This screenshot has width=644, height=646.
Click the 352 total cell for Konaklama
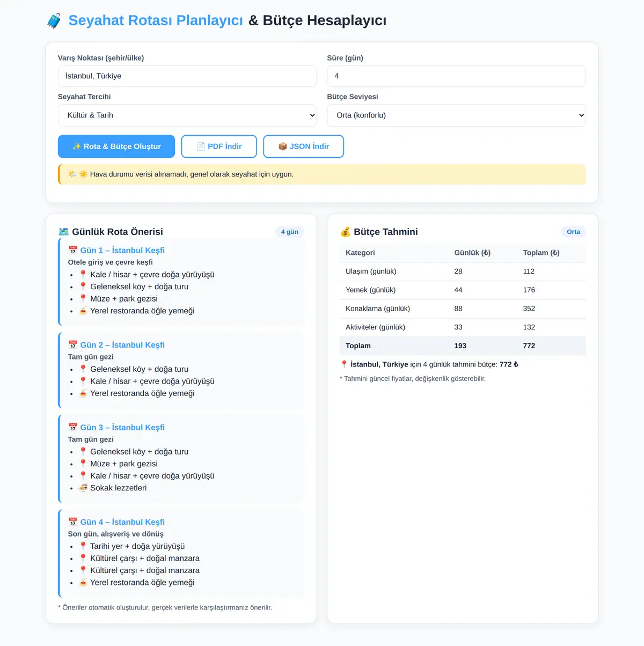pos(529,309)
